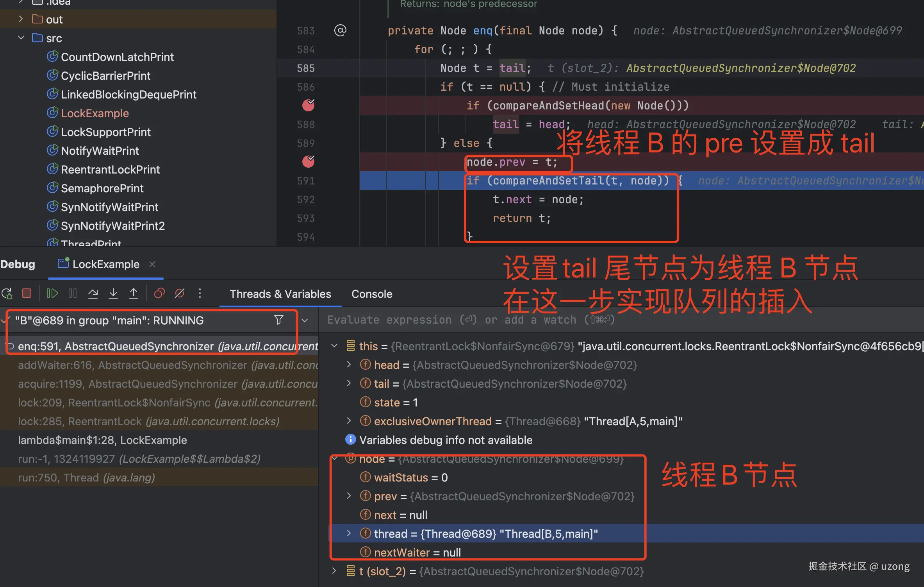This screenshot has height=587, width=924.
Task: Toggle breakpoint on node.prev line
Action: tap(308, 161)
